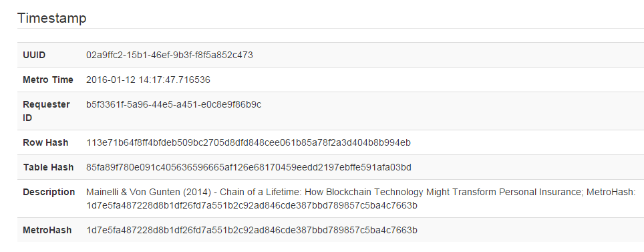Click the MetroHash value inside the Description
The height and width of the screenshot is (252, 644).
click(252, 206)
